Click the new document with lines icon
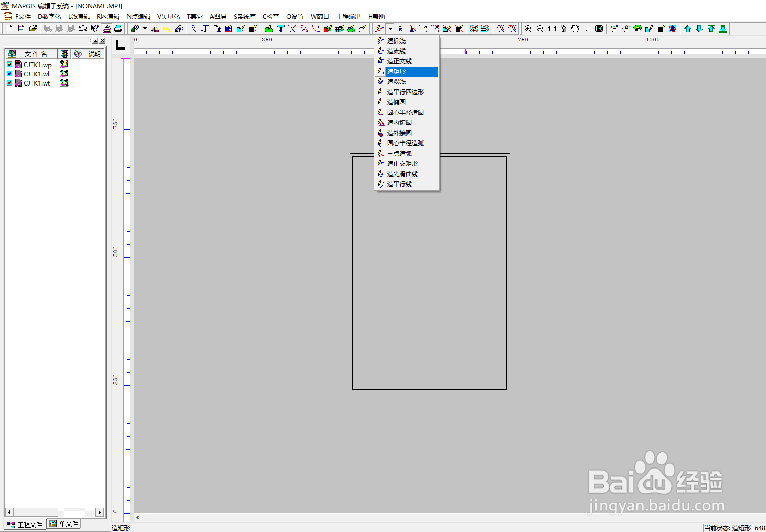Viewport: 766px width, 532px height. [21, 29]
